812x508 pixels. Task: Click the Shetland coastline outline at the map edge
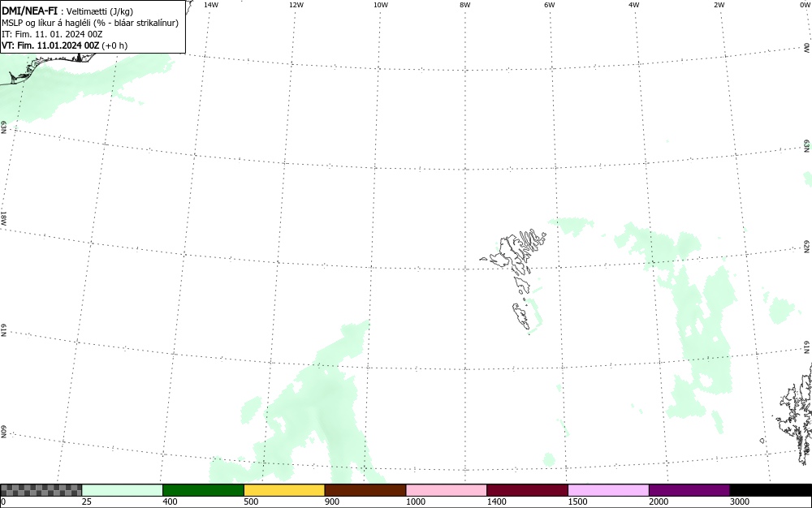795,414
